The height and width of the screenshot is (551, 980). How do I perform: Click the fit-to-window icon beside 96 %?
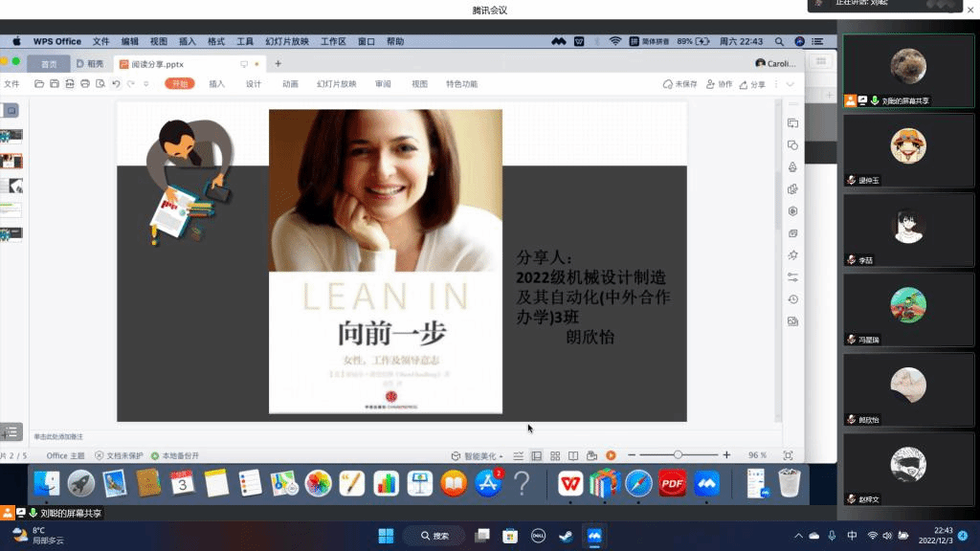(x=788, y=455)
